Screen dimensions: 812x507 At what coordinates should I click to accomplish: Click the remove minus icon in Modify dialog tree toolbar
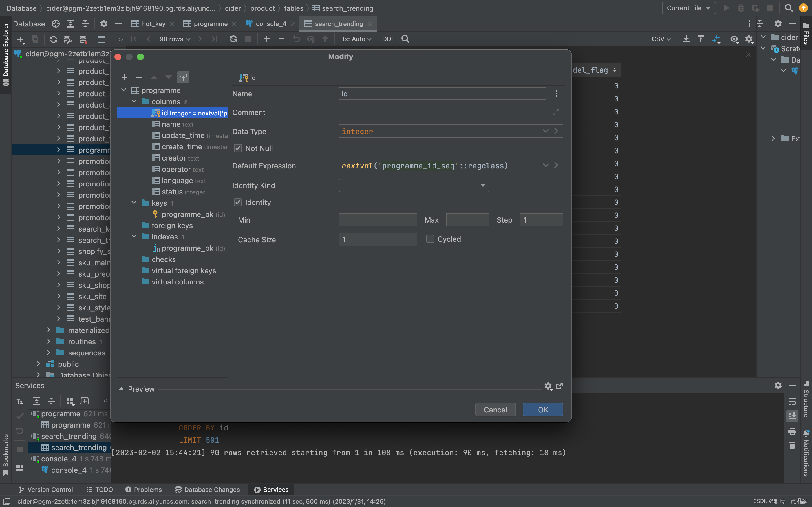(139, 77)
